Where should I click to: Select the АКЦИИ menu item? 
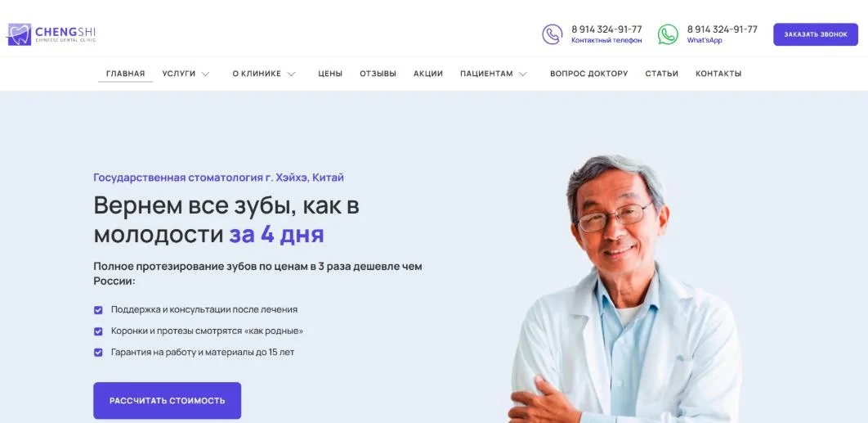coord(428,73)
